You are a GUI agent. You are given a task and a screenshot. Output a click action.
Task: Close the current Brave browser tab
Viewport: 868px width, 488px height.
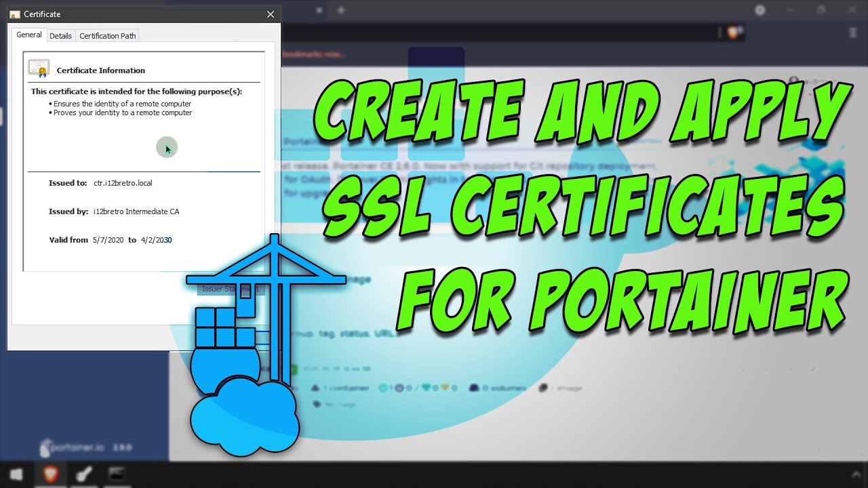[319, 10]
